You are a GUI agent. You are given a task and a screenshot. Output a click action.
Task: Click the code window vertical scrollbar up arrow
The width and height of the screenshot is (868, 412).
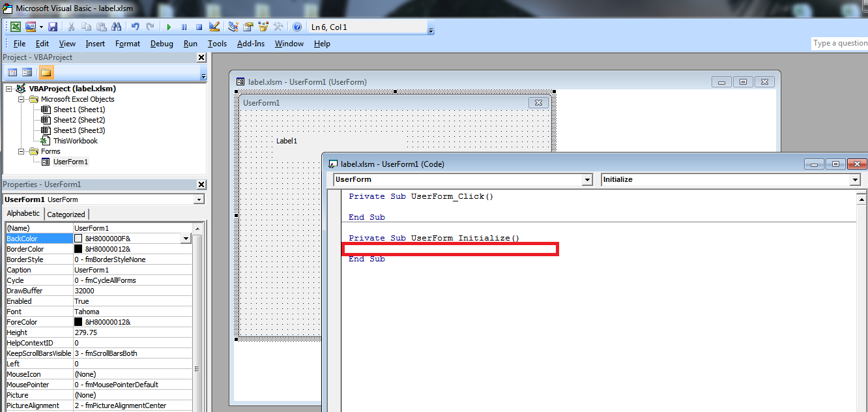click(862, 198)
